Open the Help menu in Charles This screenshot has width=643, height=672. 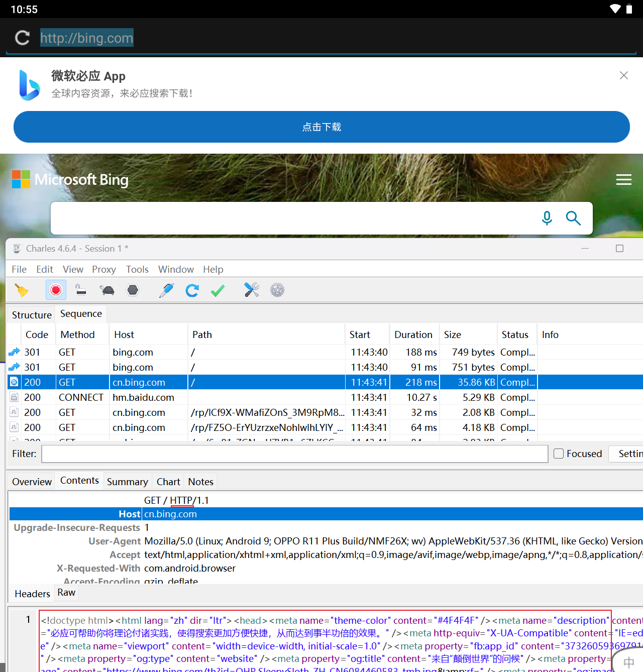[213, 269]
